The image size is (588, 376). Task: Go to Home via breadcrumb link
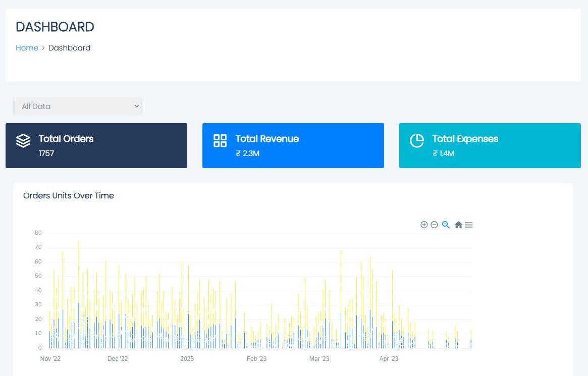pyautogui.click(x=27, y=48)
